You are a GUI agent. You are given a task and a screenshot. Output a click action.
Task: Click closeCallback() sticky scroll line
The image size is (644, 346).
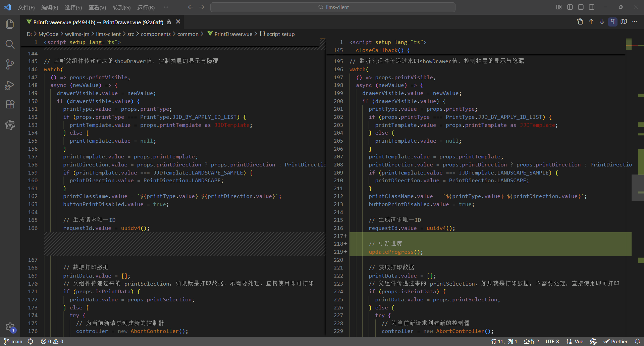pos(383,50)
